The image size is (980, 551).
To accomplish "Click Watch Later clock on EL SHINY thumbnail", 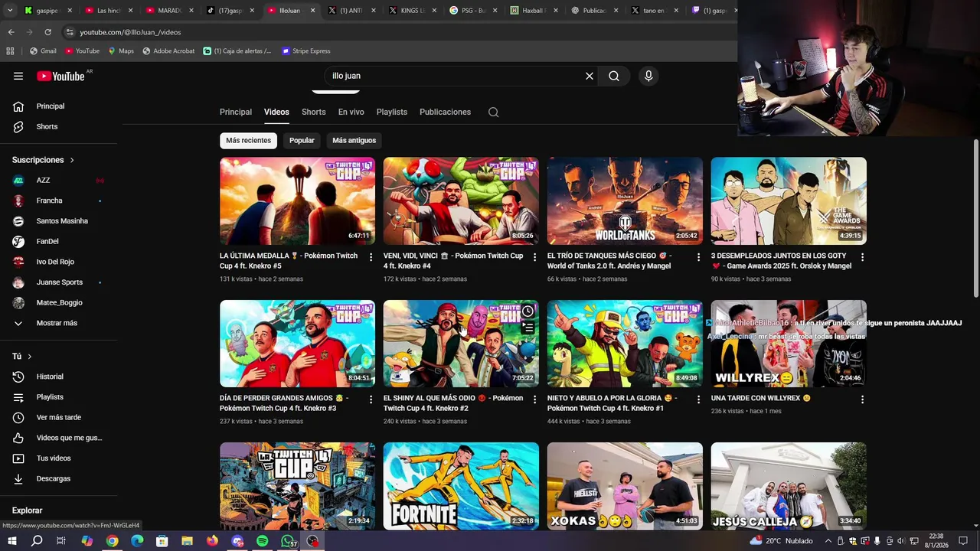I will pyautogui.click(x=528, y=311).
